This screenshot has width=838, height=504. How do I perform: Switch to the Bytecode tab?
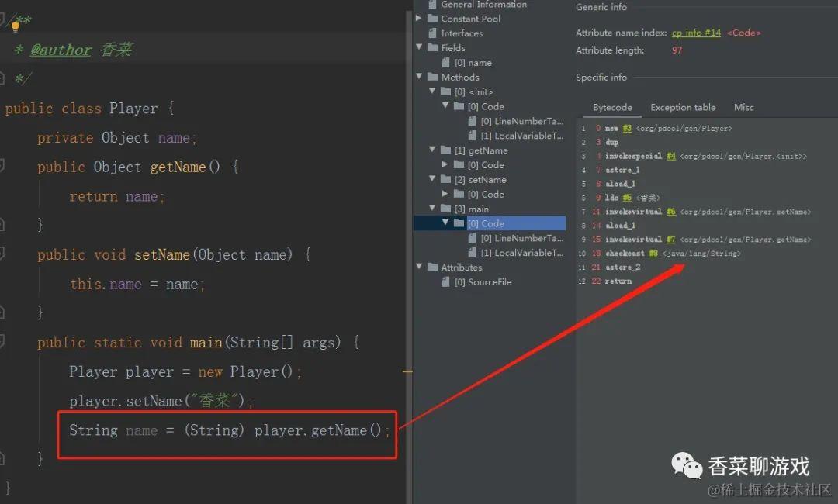[x=612, y=107]
